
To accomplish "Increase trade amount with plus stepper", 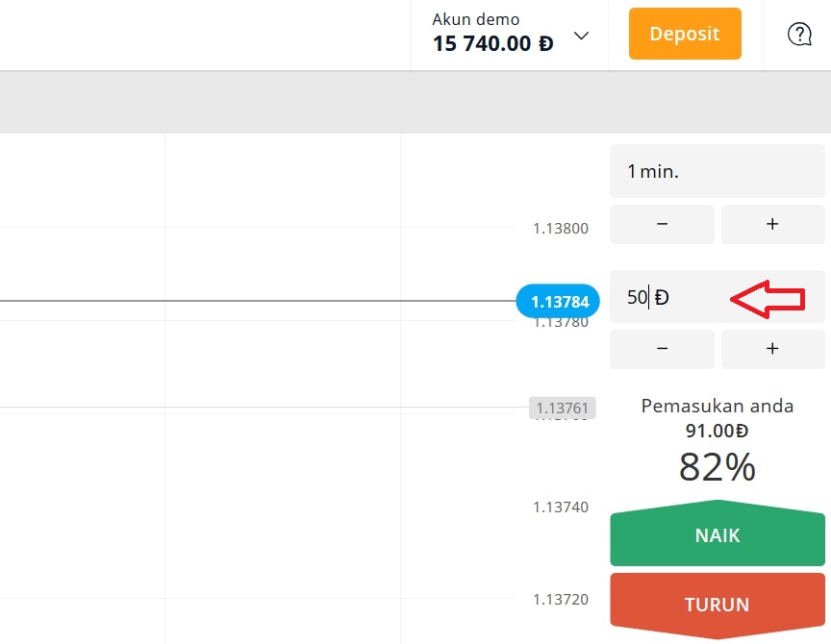I will (x=772, y=349).
